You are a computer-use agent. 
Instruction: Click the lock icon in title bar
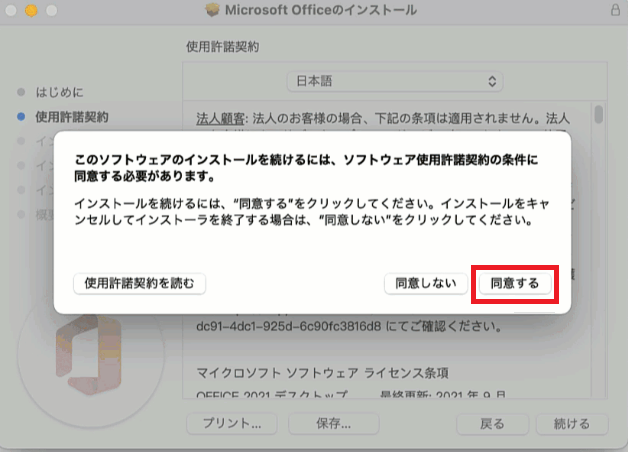pyautogui.click(x=615, y=10)
